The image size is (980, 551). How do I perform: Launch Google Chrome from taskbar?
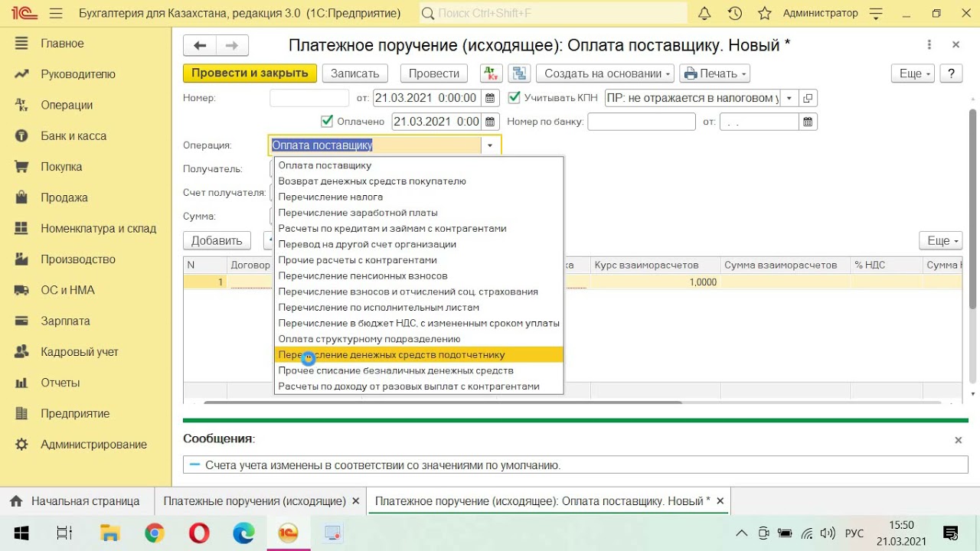click(x=155, y=533)
